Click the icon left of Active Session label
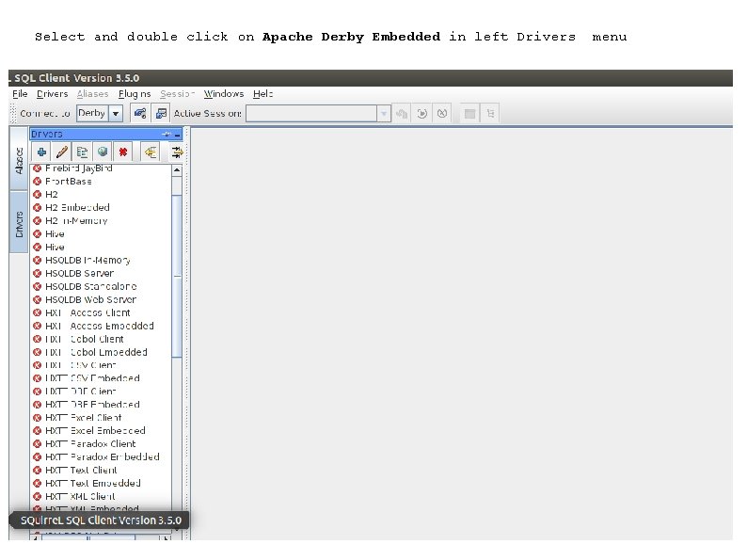This screenshot has height=560, width=747. 161,114
